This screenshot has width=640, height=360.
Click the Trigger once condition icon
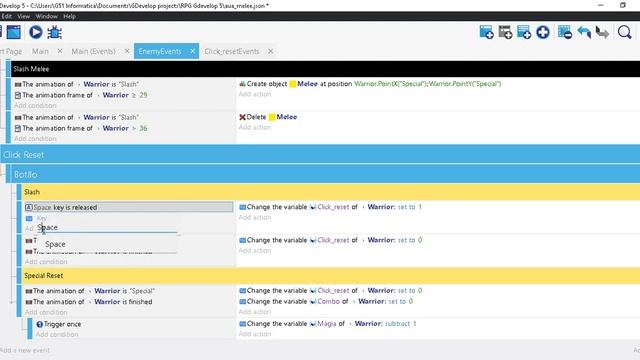tap(40, 324)
